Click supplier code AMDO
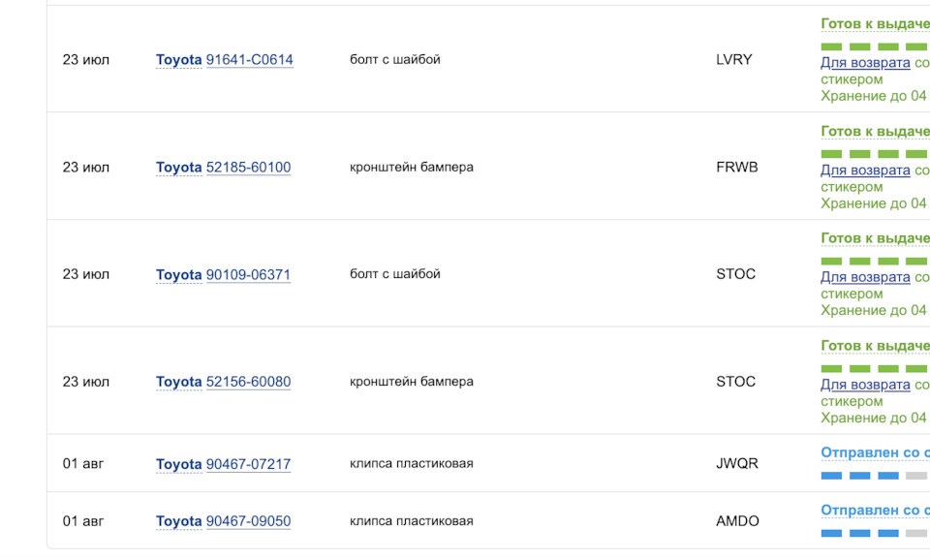 (x=737, y=521)
